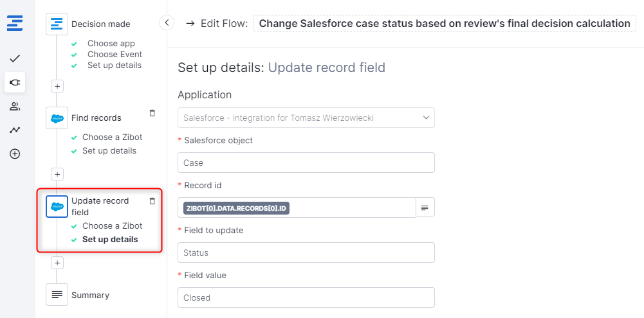Image resolution: width=644 pixels, height=318 pixels.
Task: Open the analytics trend sidebar icon
Action: [15, 130]
